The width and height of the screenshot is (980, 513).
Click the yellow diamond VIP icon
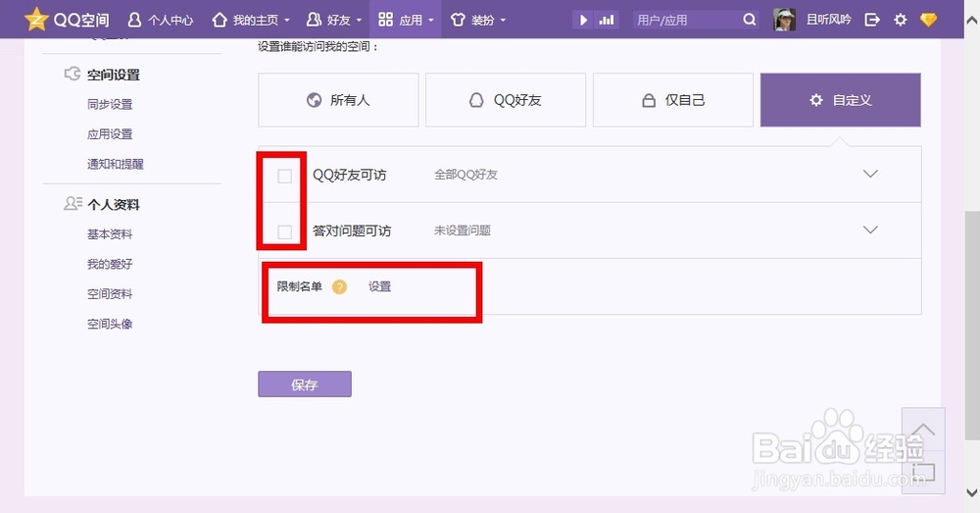click(x=929, y=20)
